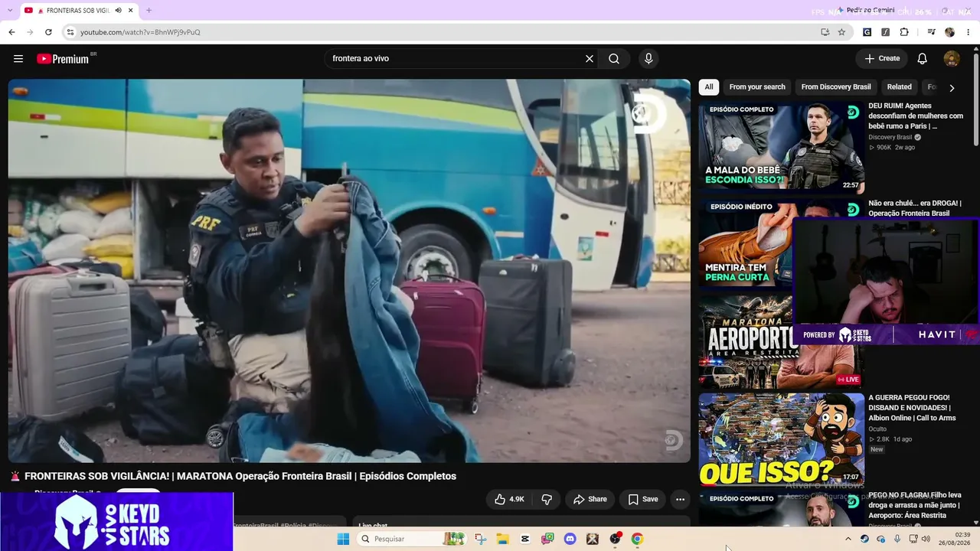
Task: Click the video player to pause
Action: 349,271
